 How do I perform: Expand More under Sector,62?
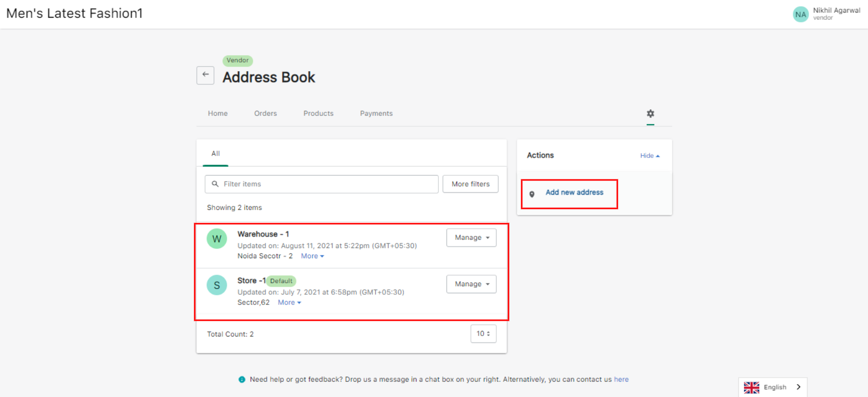click(x=289, y=302)
